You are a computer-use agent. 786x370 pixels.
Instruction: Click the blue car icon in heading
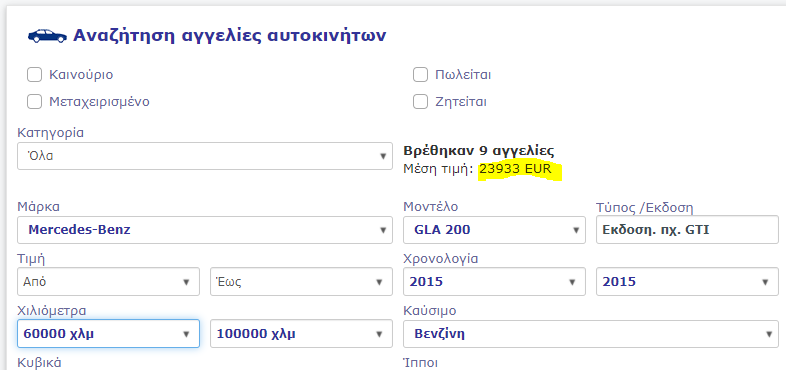pyautogui.click(x=47, y=36)
